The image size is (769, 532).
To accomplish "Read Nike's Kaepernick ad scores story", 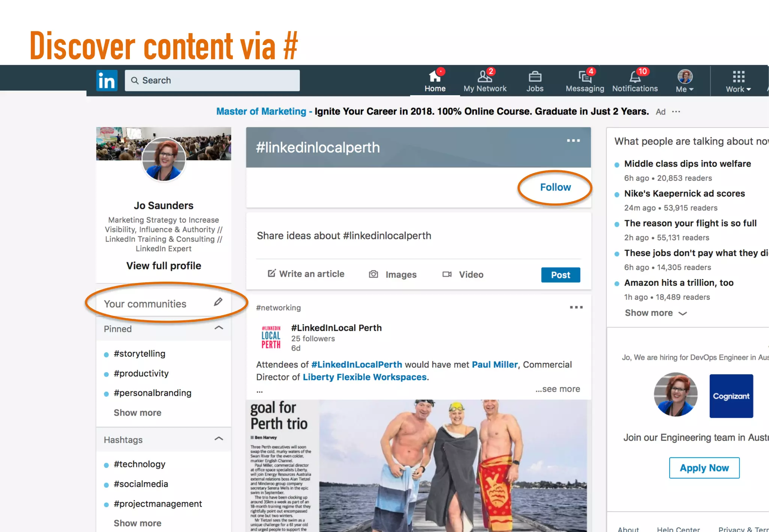I will pos(684,194).
